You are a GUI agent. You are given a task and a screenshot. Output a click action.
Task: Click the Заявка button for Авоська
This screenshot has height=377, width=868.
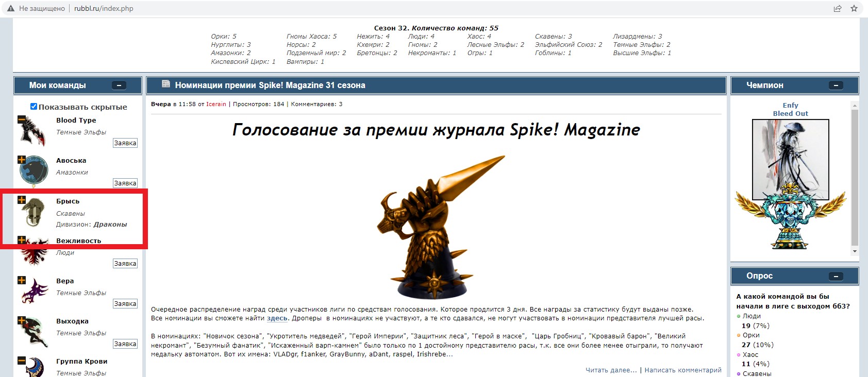125,183
